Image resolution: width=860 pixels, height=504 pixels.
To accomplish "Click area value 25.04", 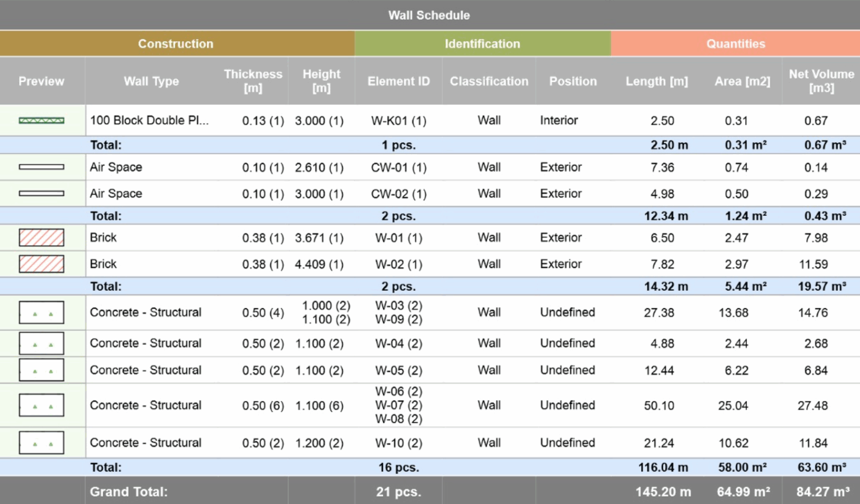I will [x=733, y=406].
